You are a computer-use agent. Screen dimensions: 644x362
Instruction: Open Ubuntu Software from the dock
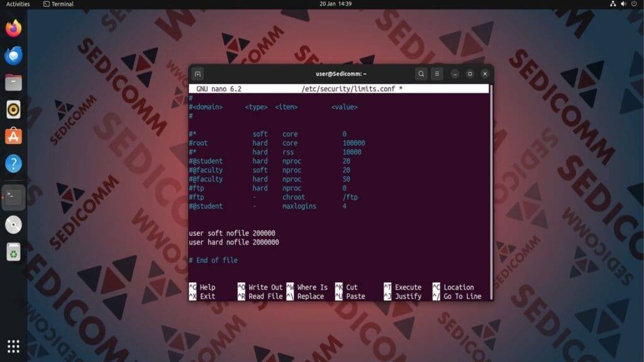pyautogui.click(x=13, y=135)
